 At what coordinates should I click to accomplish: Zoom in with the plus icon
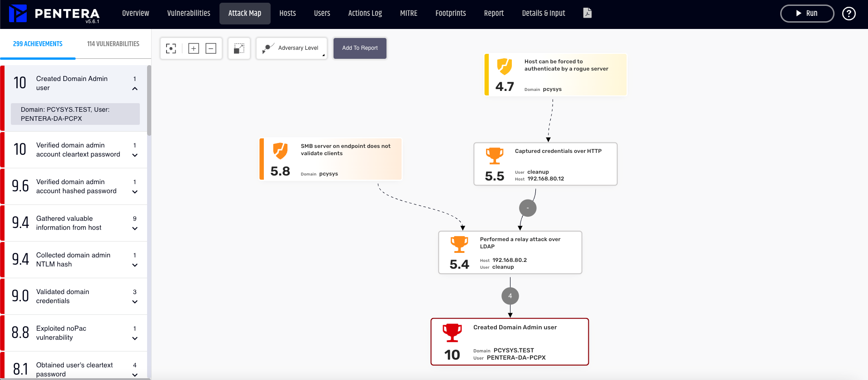pyautogui.click(x=194, y=48)
